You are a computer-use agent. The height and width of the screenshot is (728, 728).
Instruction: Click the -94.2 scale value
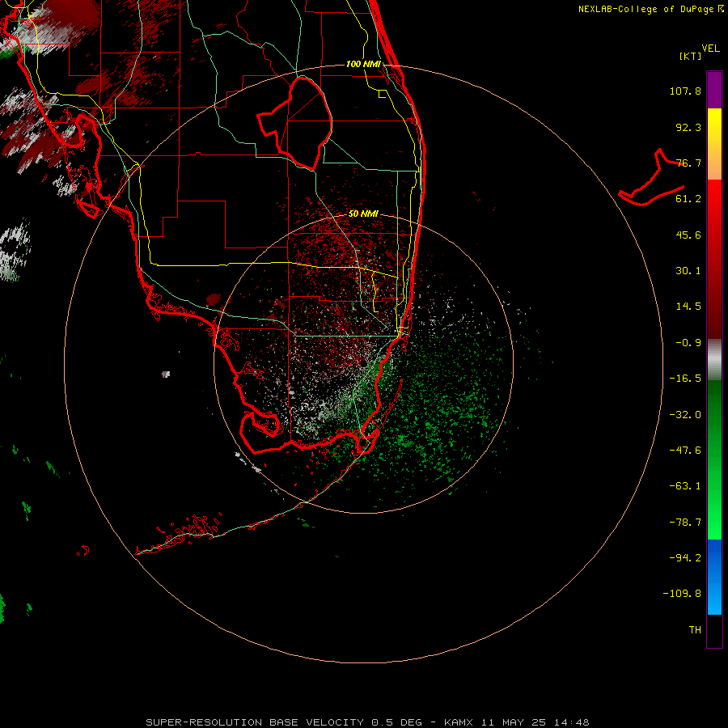coord(685,558)
